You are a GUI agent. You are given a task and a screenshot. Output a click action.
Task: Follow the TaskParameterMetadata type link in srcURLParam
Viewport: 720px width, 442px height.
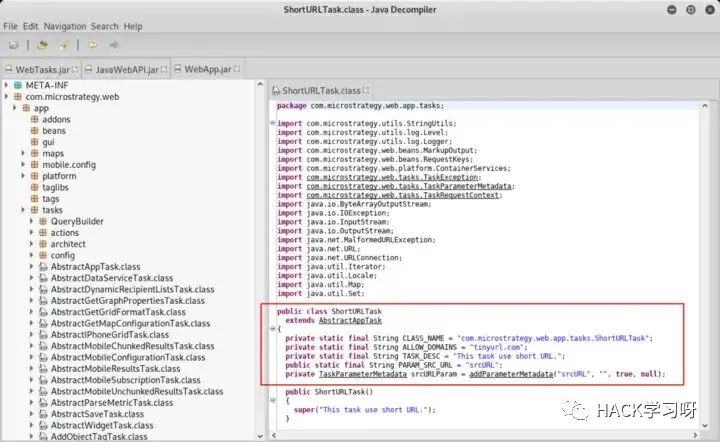[x=362, y=374]
